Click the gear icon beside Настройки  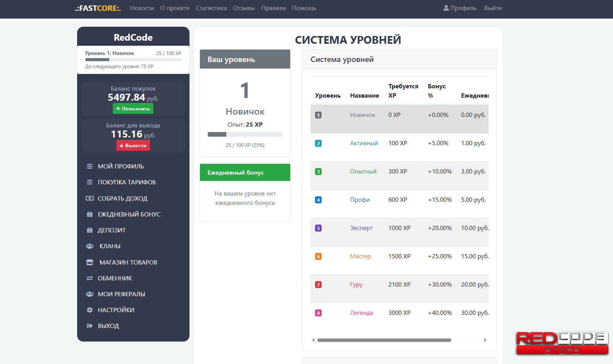click(x=90, y=310)
